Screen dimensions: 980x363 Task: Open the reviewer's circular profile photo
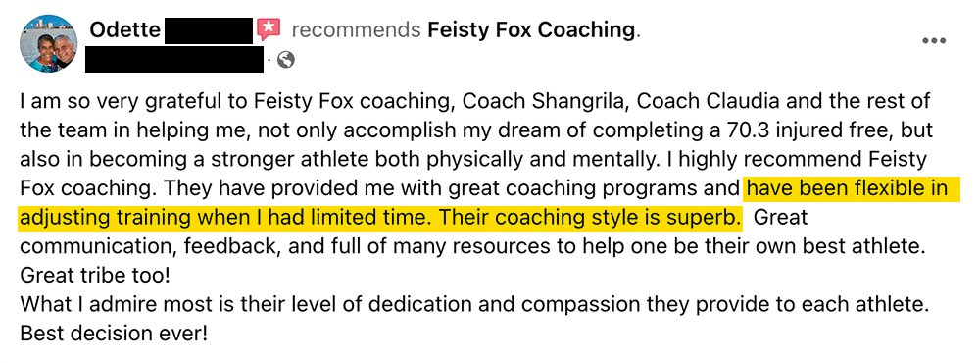[x=49, y=44]
